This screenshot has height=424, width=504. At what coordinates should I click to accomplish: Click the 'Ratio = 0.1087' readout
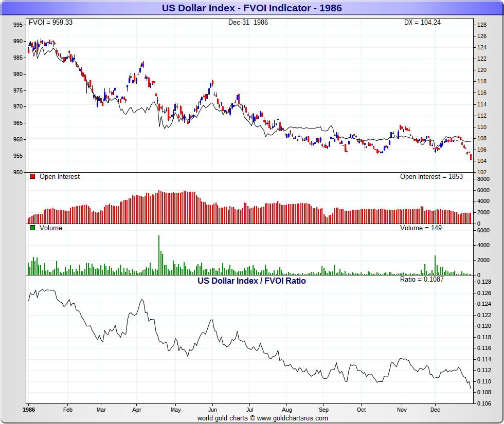point(422,280)
